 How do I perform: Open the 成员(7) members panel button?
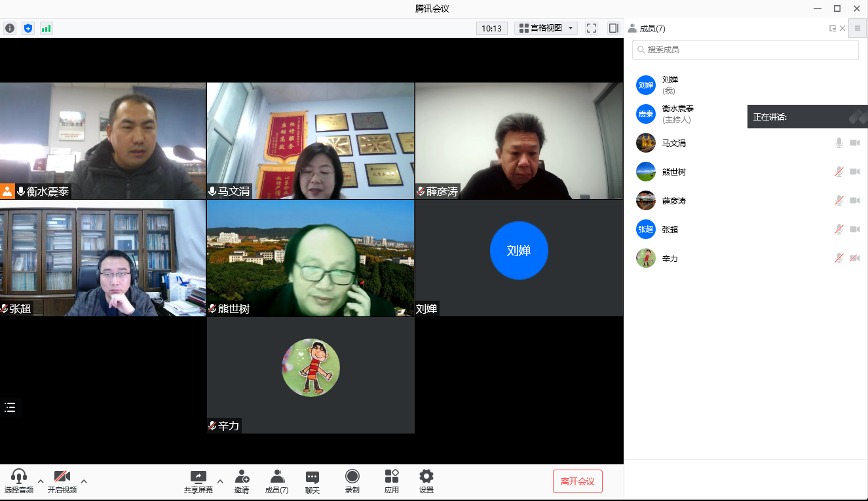point(276,481)
